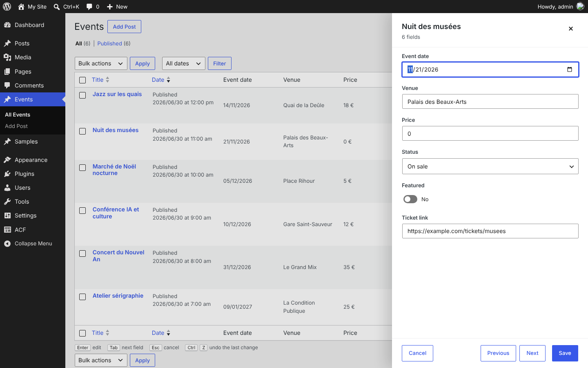Viewport: 588px width, 368px height.
Task: Open the admin avatar in the top bar
Action: [x=580, y=7]
